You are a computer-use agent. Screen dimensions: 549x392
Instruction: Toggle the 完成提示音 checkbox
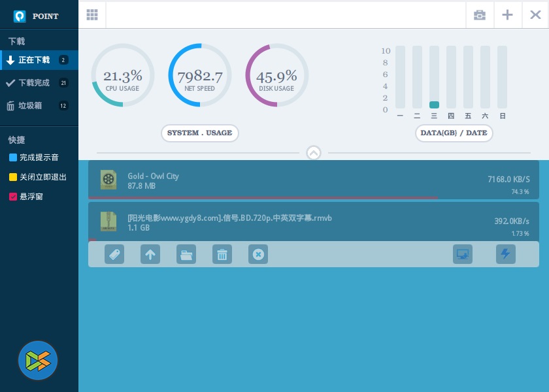[13, 157]
